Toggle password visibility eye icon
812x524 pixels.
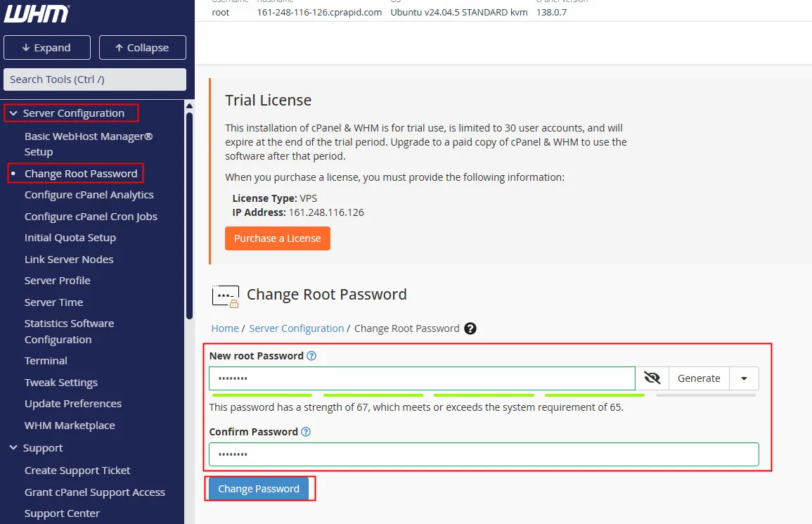click(652, 378)
